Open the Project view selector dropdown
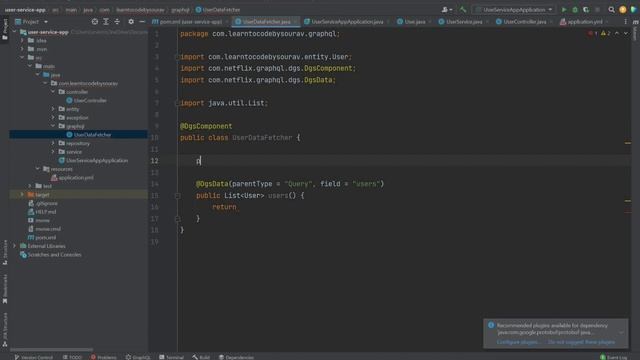The width and height of the screenshot is (640, 360). point(32,22)
